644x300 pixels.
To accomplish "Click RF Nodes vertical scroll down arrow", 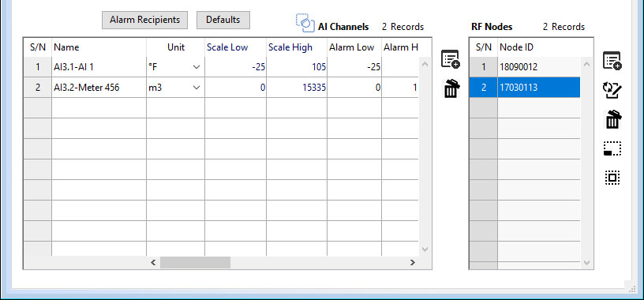I will 586,263.
